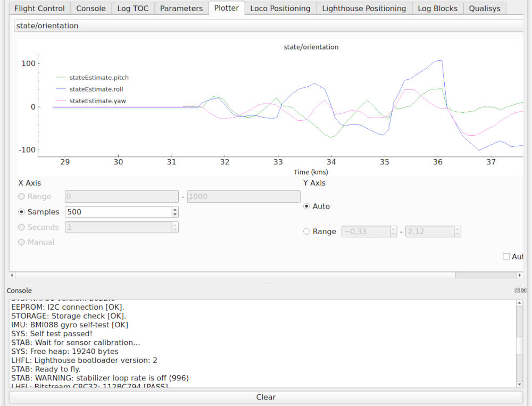Viewport: 532px width, 406px height.
Task: Click the console scrollbar down arrow
Action: [x=519, y=384]
